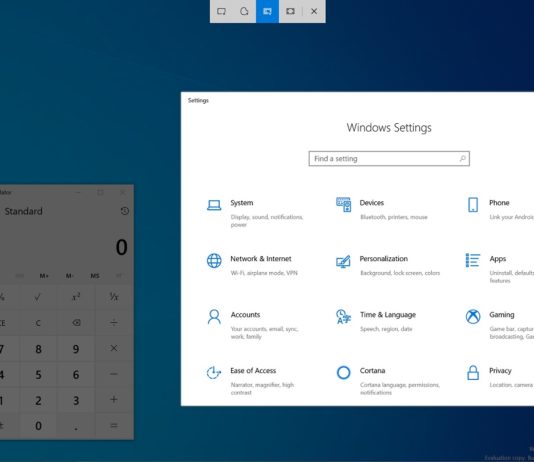Open Calculator history icon

coord(125,211)
